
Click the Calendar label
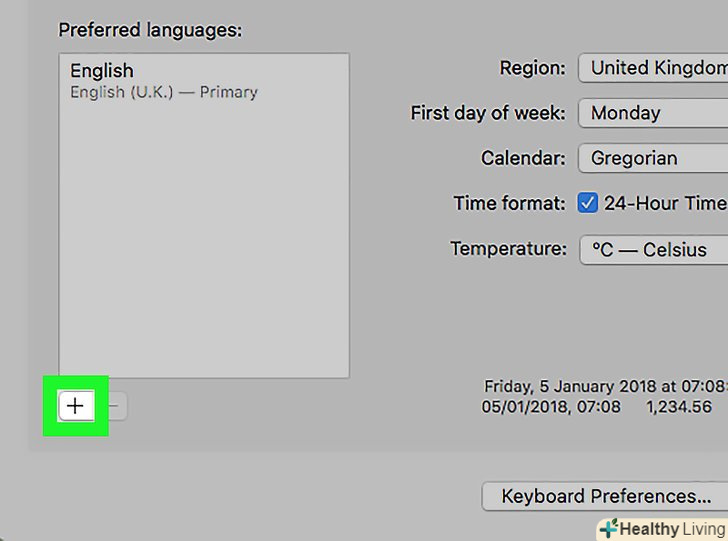point(523,158)
